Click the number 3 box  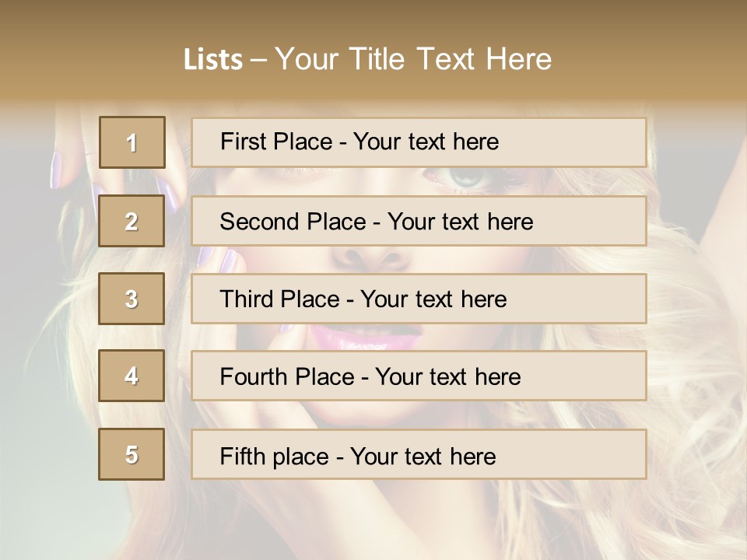[x=132, y=299]
